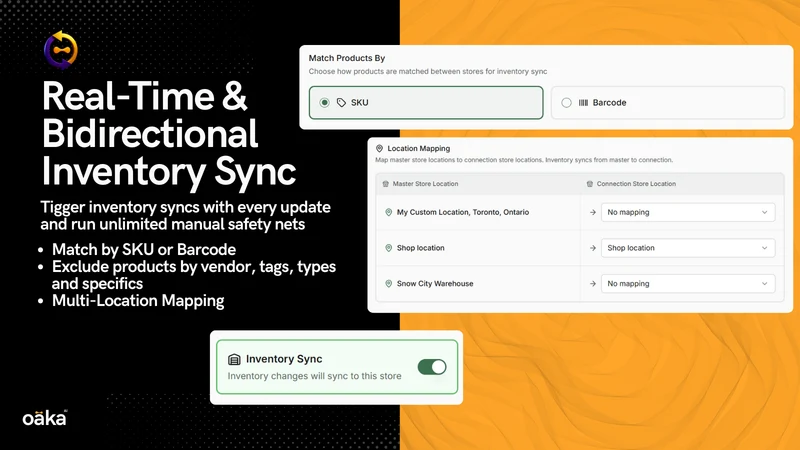
Task: Click 'Choose how products are matched' description
Action: [x=428, y=71]
